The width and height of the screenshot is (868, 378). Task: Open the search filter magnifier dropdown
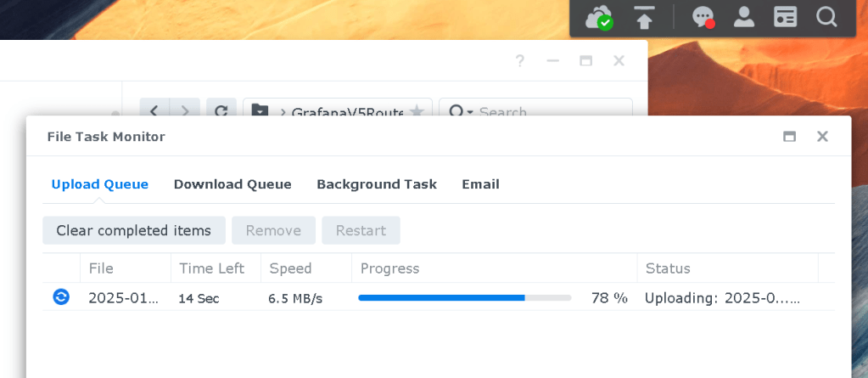[x=460, y=110]
